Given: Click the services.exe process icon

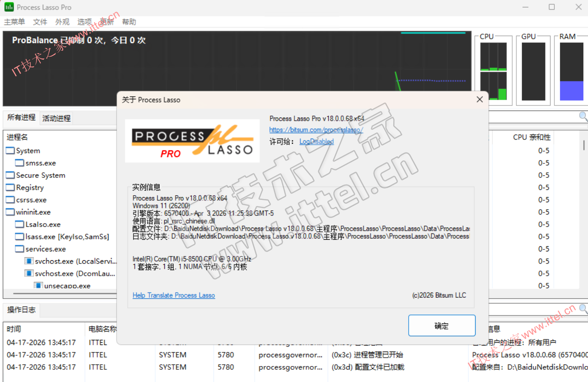Looking at the screenshot, I should [19, 249].
